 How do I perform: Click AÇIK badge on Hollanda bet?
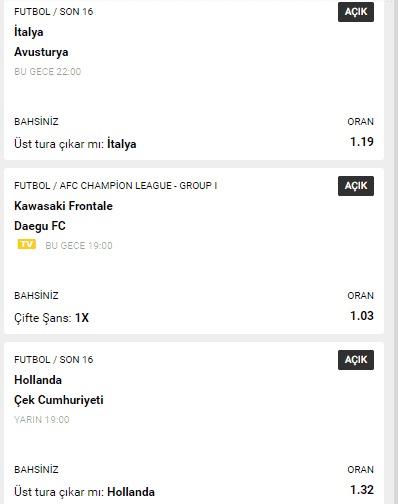(x=356, y=360)
